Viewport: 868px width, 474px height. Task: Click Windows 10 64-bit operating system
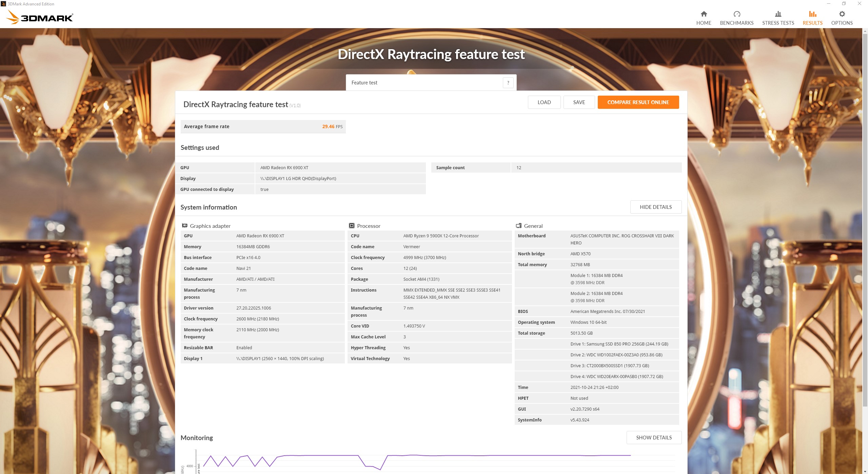(x=588, y=322)
